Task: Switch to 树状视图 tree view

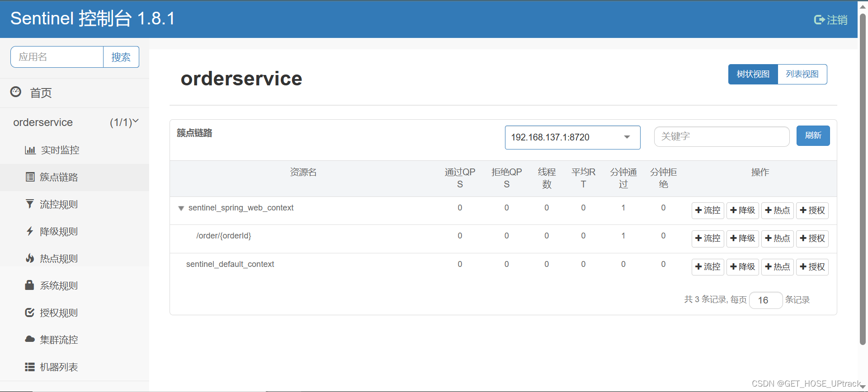Action: (753, 74)
